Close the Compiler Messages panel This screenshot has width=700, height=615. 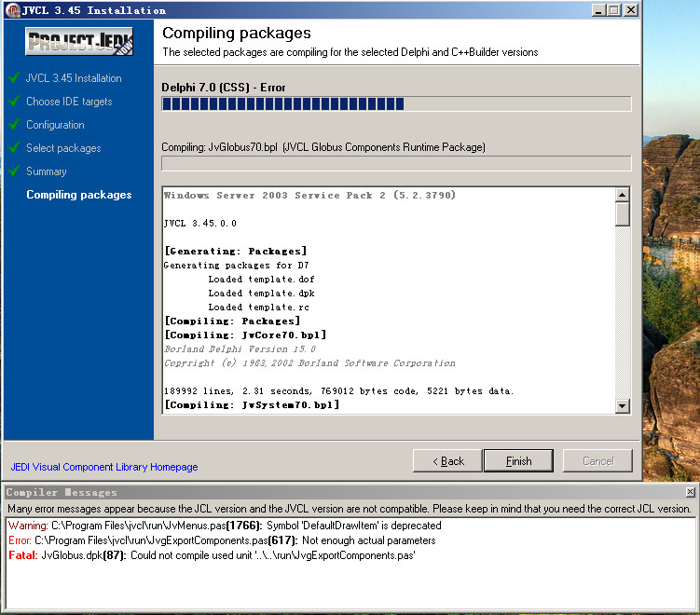690,492
